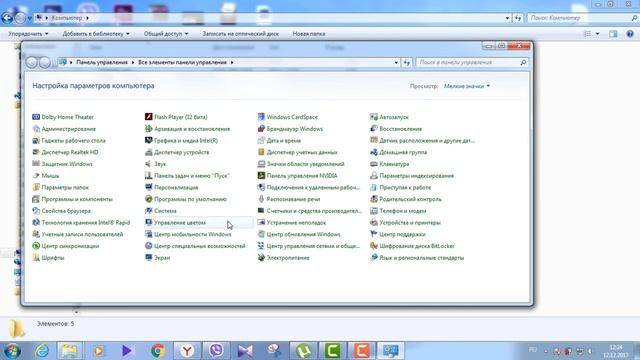
Task: Click the Control Panel search field
Action: point(472,62)
